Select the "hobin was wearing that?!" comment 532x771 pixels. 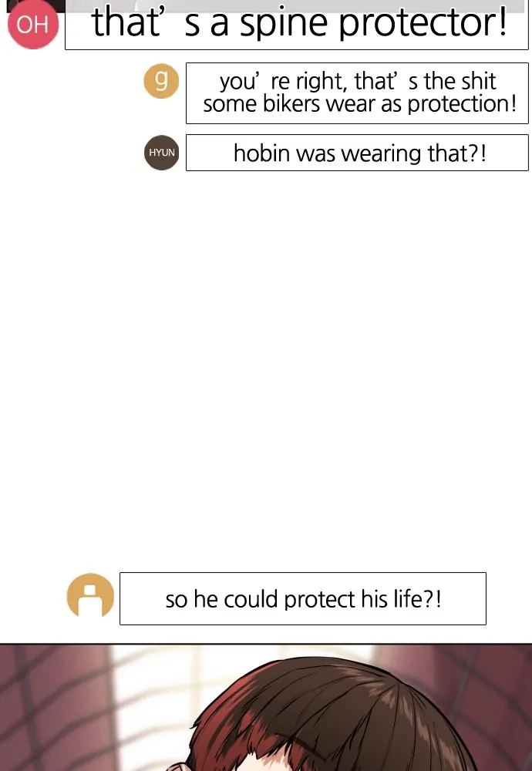click(358, 153)
